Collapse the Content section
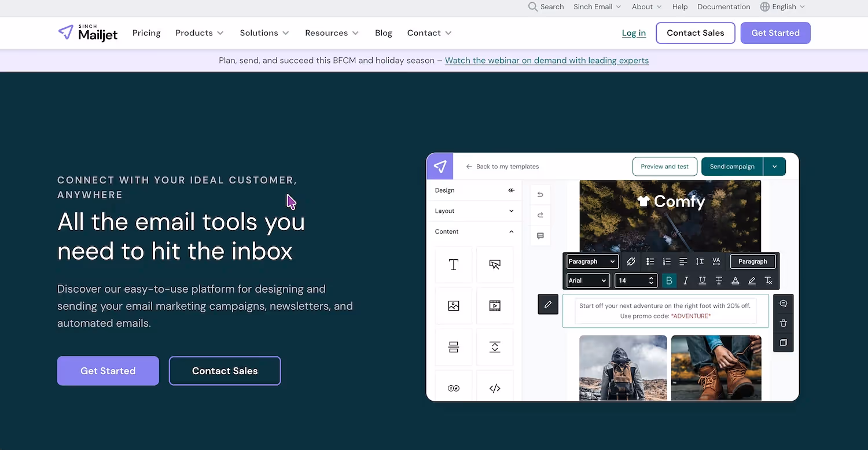Screen dimensions: 868x450 (474, 231)
